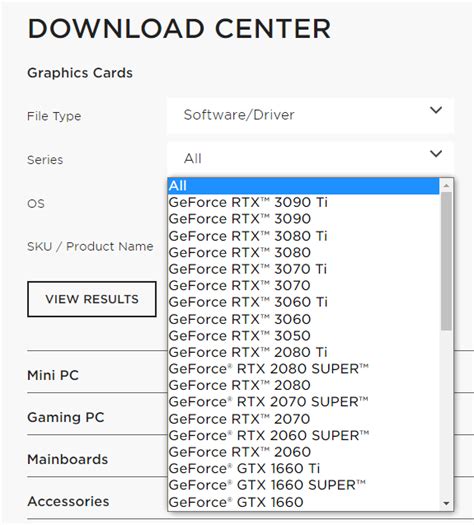Select plain GeForce RTX 2060 option

[304, 452]
